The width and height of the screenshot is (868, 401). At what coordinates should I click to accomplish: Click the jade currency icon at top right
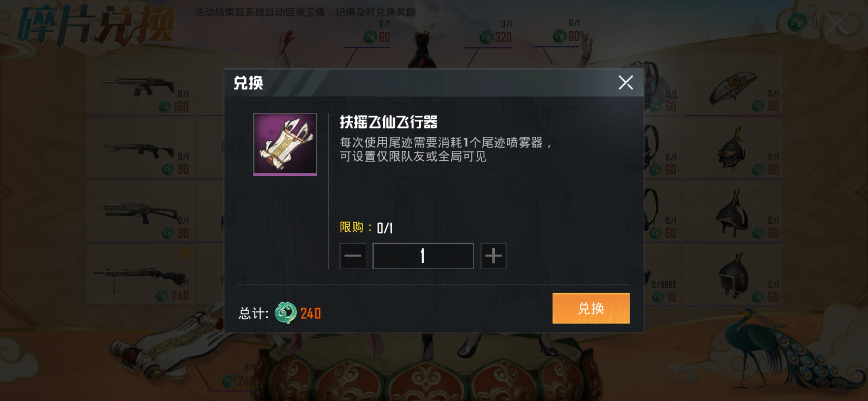pos(797,23)
